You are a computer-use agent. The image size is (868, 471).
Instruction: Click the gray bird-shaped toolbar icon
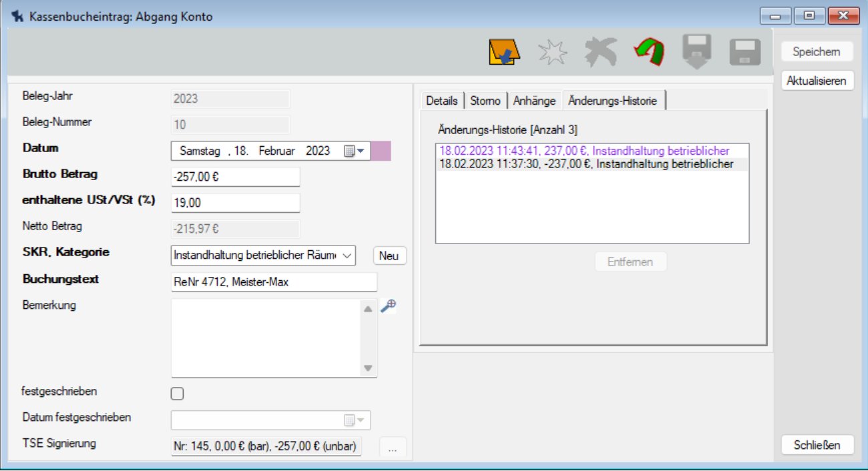(x=600, y=52)
